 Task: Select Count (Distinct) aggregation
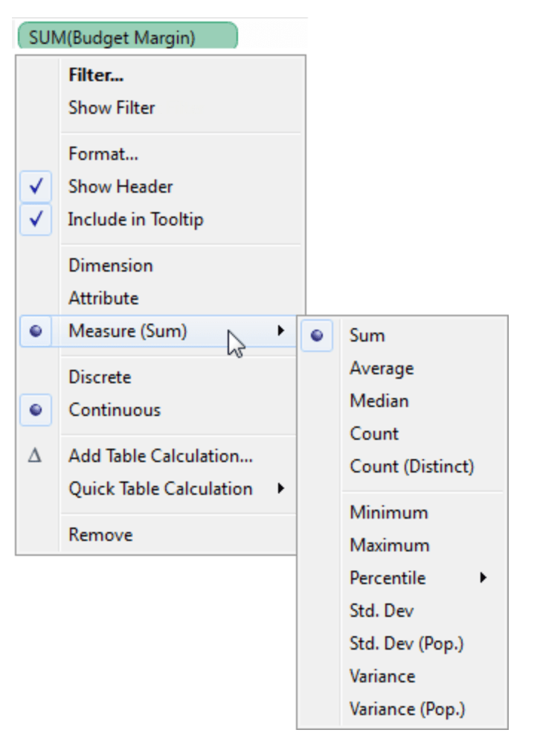[x=411, y=467]
